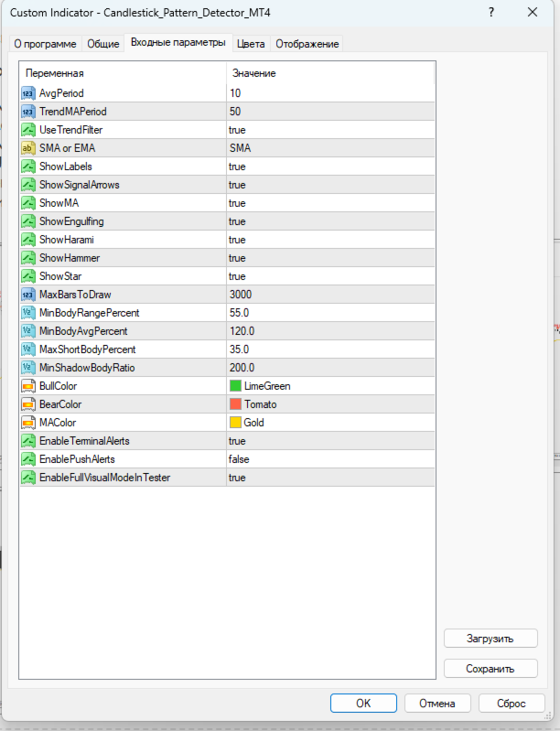This screenshot has height=731, width=560.
Task: Click the OK button
Action: 363,703
